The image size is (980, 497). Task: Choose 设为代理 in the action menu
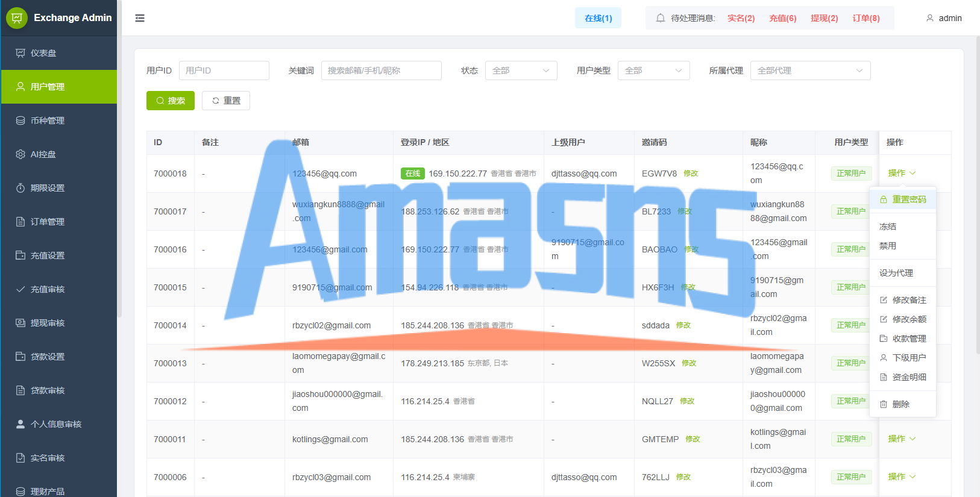pyautogui.click(x=903, y=273)
